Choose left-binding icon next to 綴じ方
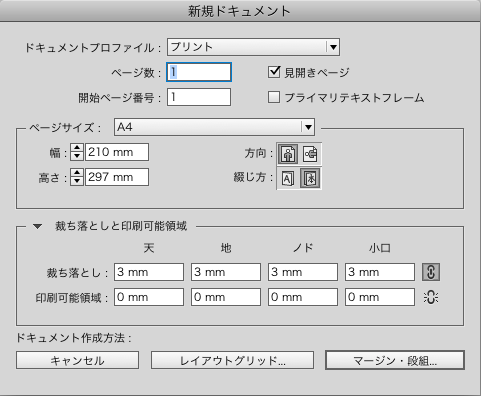 click(x=288, y=178)
